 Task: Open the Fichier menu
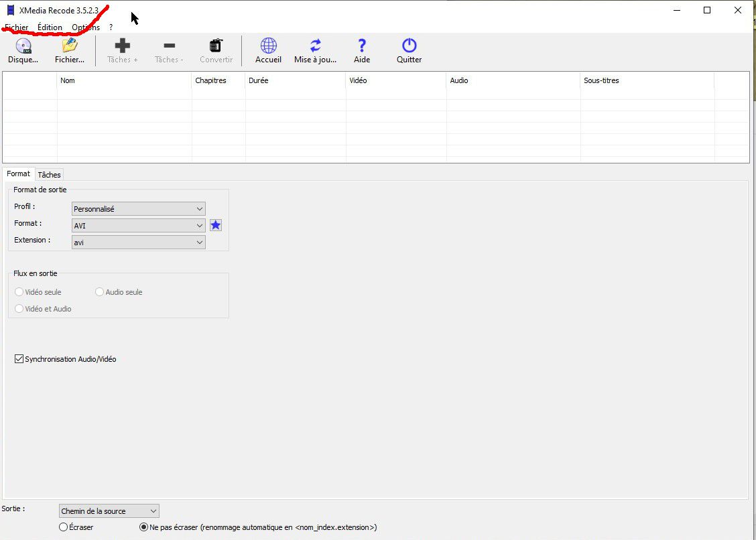click(16, 27)
